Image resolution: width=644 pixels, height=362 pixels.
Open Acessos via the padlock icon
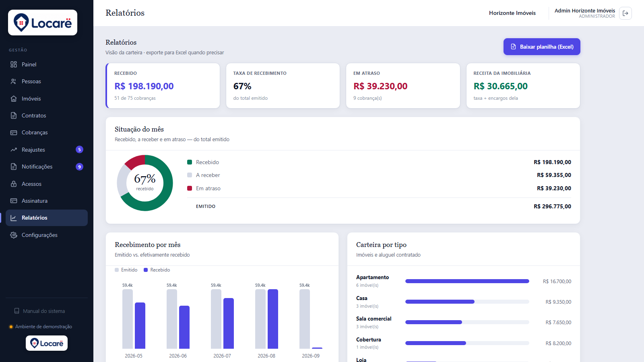(x=14, y=184)
